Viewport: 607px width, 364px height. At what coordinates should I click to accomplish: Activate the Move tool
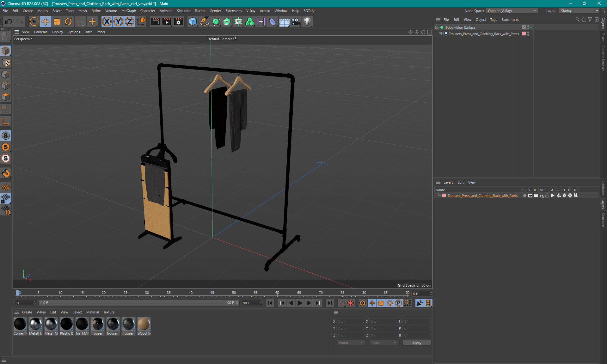[x=46, y=21]
